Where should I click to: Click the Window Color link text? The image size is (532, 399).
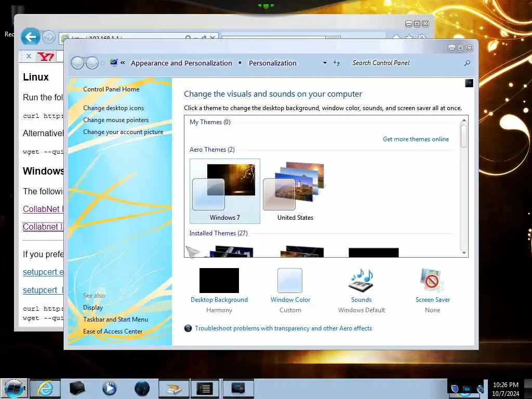click(290, 300)
